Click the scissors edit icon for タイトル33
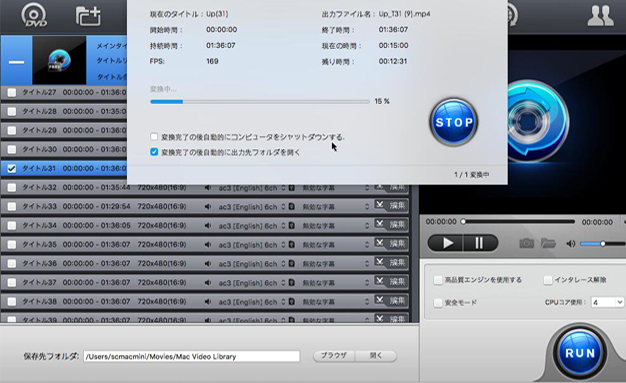The height and width of the screenshot is (383, 626). pyautogui.click(x=380, y=205)
